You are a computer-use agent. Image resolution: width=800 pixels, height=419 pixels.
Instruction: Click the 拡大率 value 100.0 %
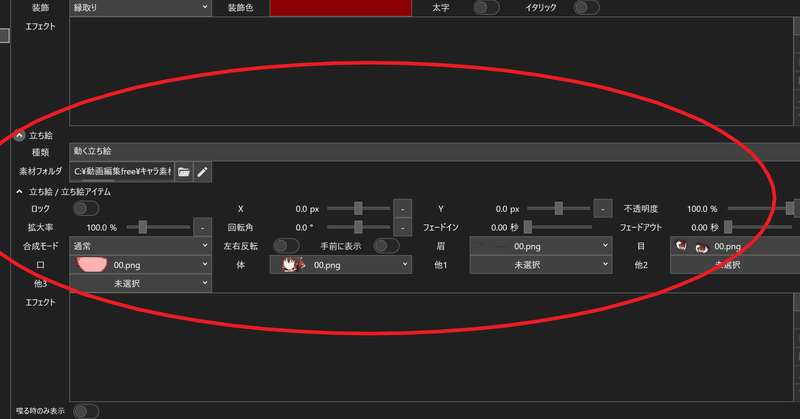[x=102, y=228]
